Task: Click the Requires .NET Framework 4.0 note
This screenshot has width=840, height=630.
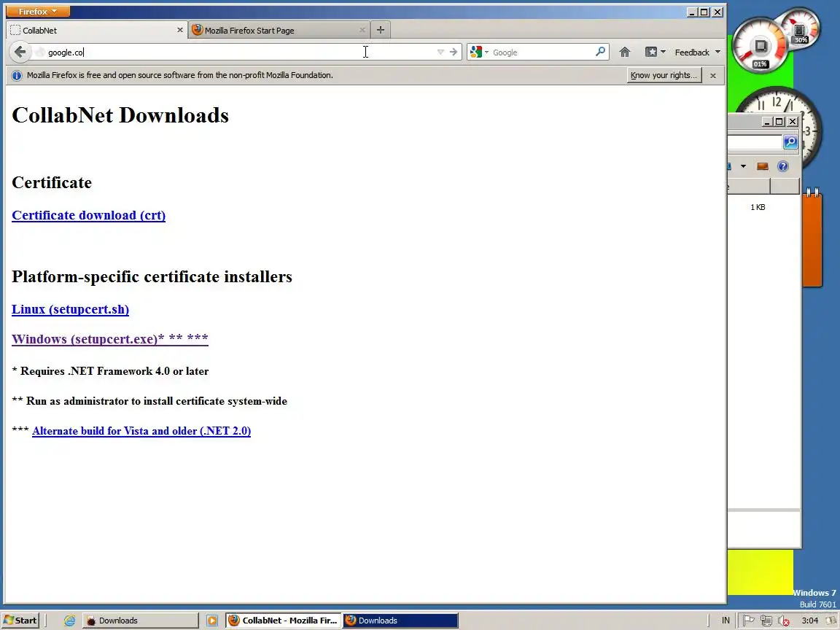Action: 110,371
